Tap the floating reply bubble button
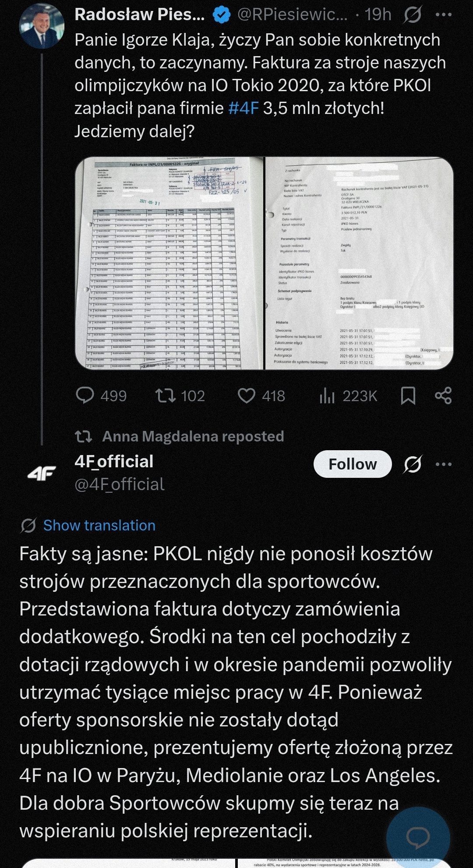Screen dimensions: 473x868 [418, 838]
